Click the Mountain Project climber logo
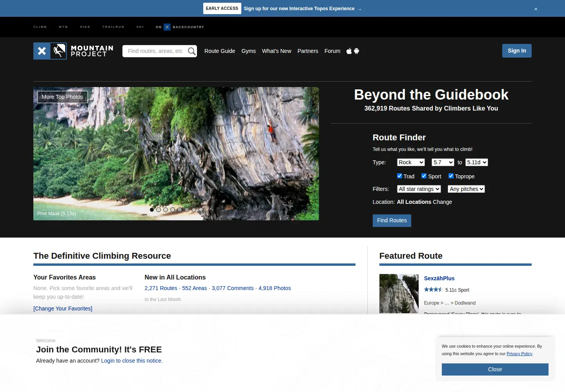 [x=58, y=51]
